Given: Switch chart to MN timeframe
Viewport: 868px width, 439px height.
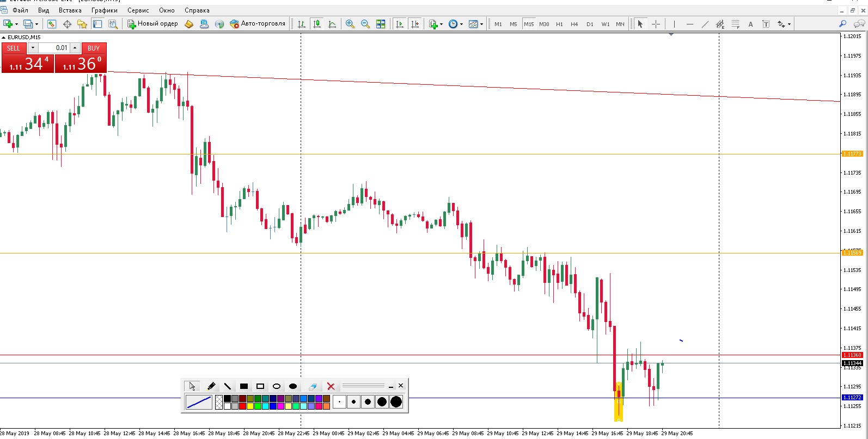Looking at the screenshot, I should [620, 24].
